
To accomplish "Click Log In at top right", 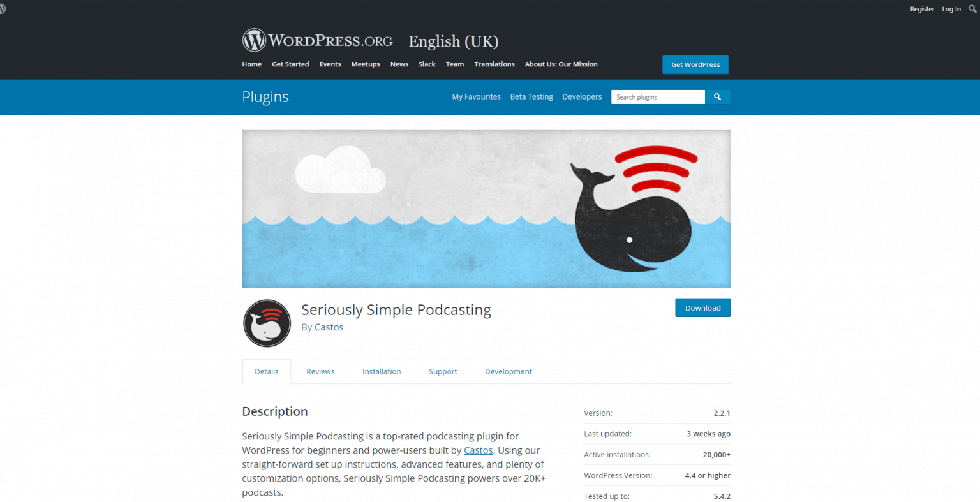I will click(951, 9).
